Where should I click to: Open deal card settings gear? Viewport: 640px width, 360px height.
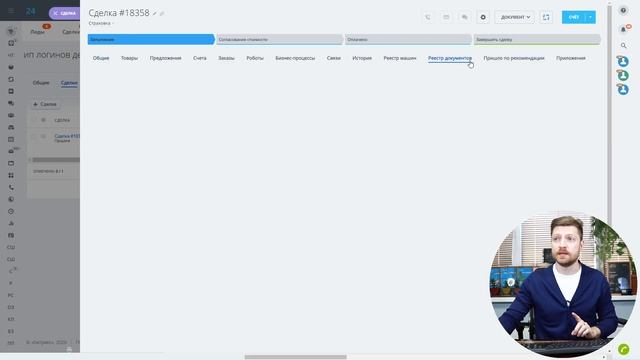pyautogui.click(x=483, y=17)
